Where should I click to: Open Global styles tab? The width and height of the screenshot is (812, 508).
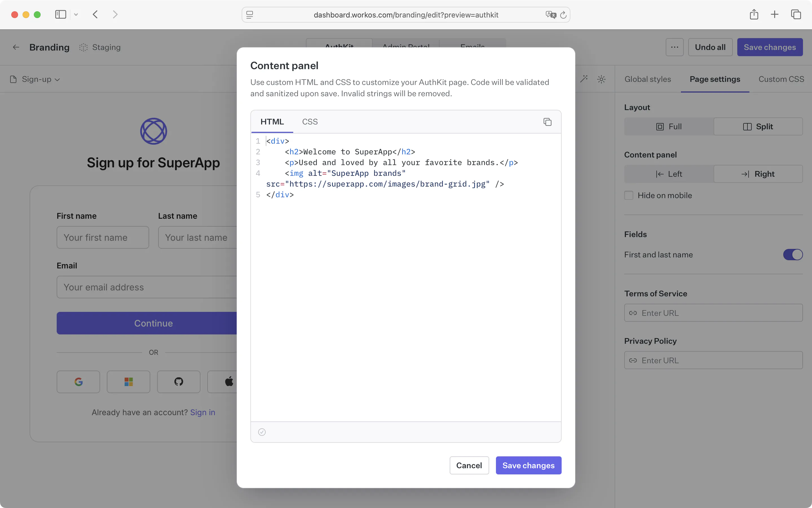648,79
